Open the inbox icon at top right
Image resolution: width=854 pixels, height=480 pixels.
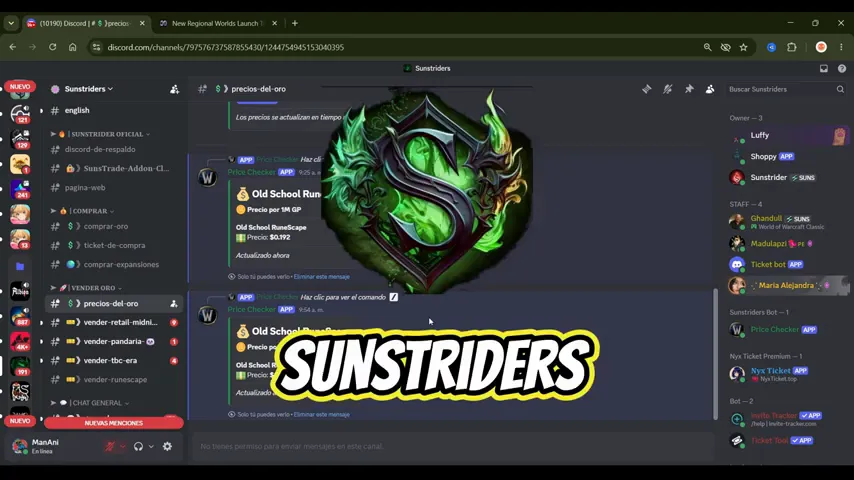(x=824, y=68)
